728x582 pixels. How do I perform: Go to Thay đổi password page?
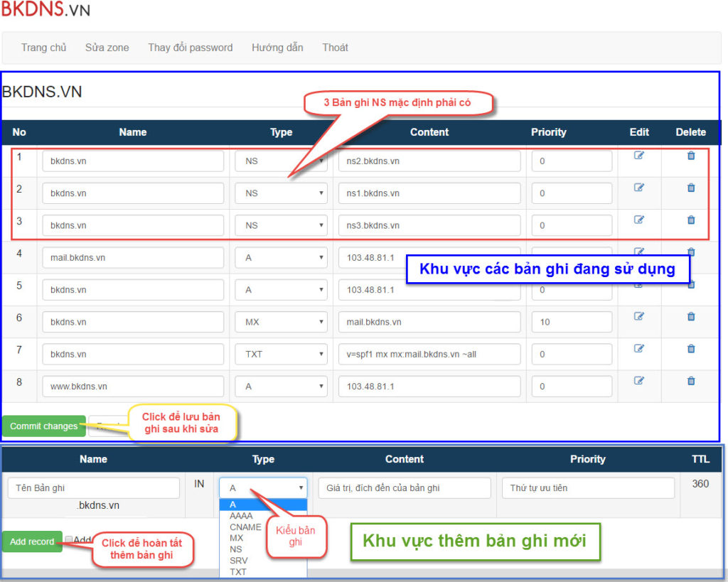click(190, 48)
